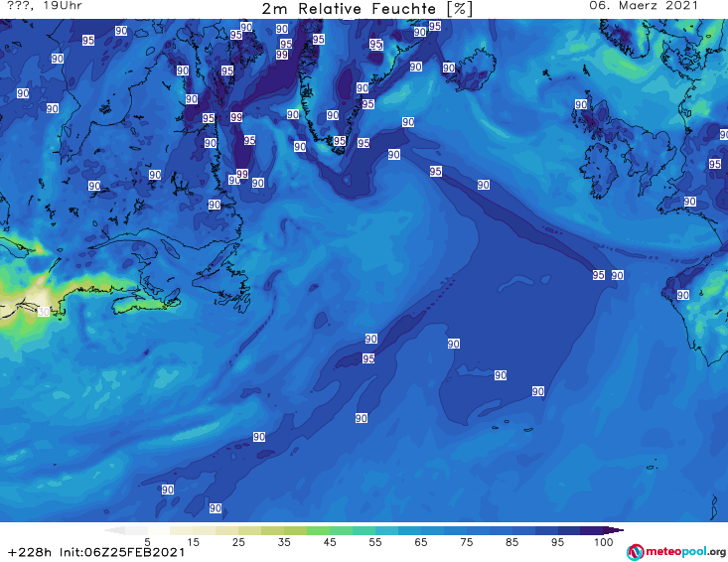The image size is (728, 562).
Task: Click the '100' tick on the legend scale
Action: 604,542
